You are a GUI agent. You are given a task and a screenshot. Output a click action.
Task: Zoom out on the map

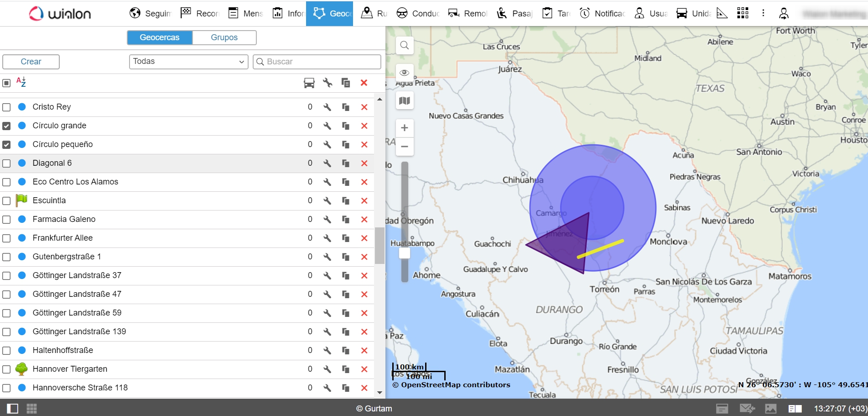click(x=404, y=147)
